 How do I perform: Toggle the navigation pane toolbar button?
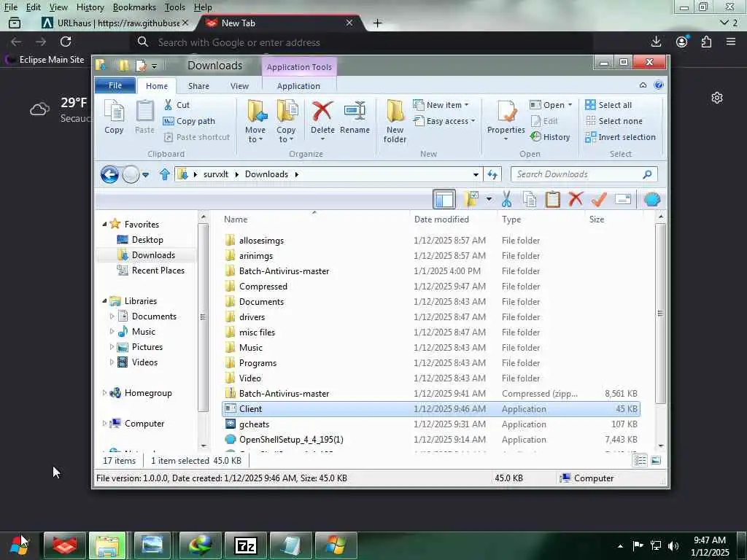pos(444,199)
